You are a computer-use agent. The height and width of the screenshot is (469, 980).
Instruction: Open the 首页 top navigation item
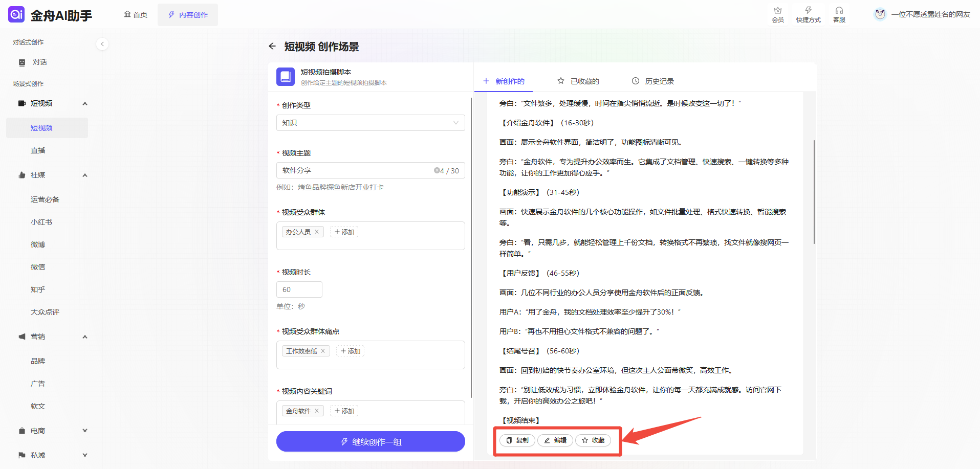click(136, 15)
